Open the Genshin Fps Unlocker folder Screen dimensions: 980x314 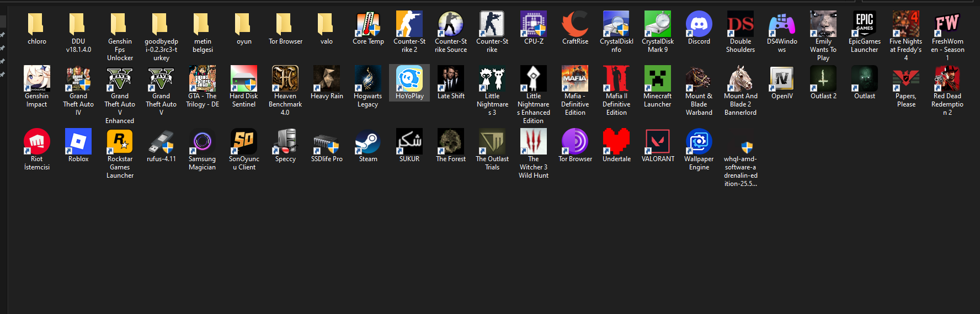120,24
